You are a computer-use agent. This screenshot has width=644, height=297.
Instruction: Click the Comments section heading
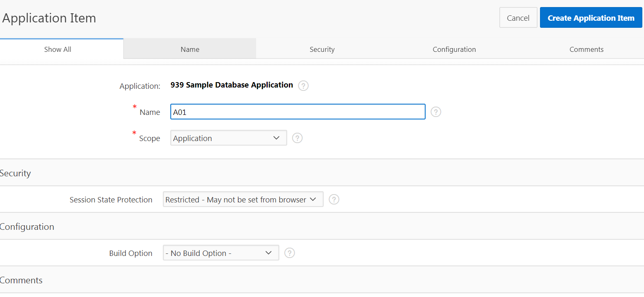click(x=21, y=280)
